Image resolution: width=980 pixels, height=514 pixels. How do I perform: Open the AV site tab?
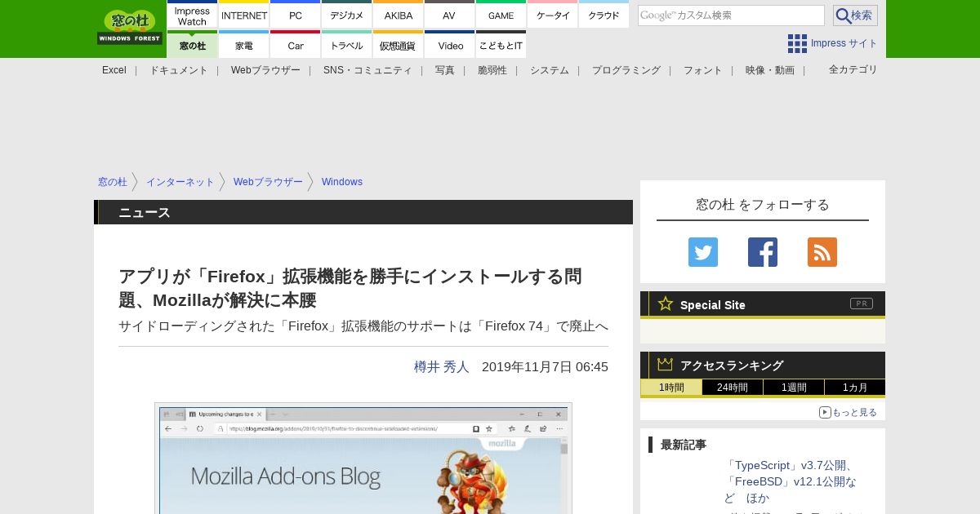(450, 15)
